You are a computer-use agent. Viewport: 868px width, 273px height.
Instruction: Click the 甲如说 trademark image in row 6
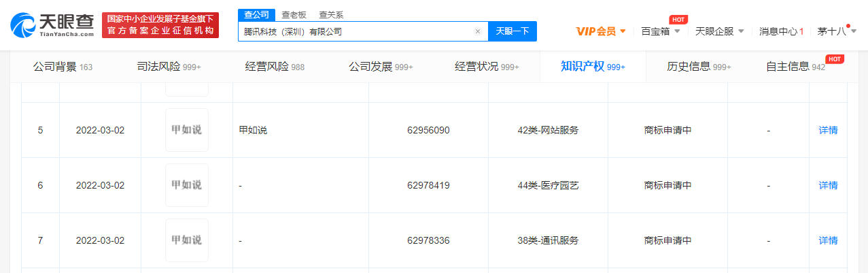point(187,185)
